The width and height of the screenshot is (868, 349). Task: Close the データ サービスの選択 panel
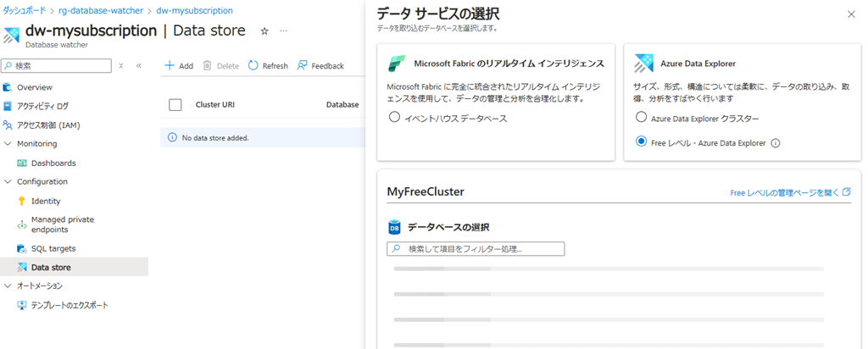(x=851, y=14)
